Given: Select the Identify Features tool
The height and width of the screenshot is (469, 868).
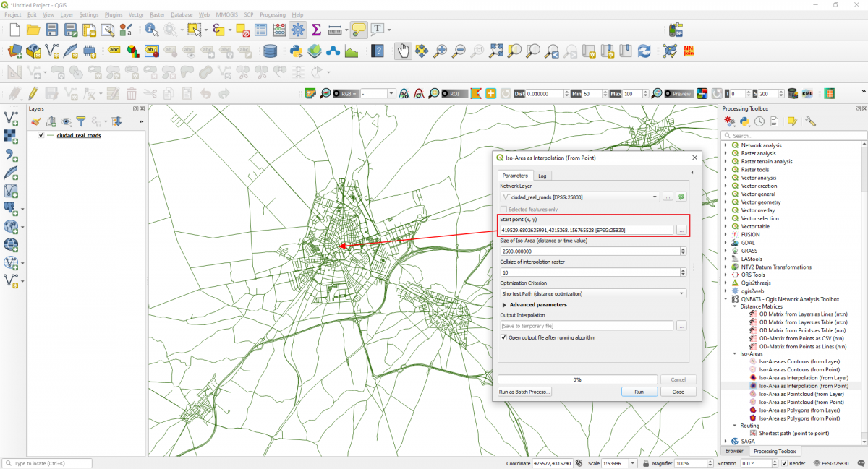Looking at the screenshot, I should click(151, 30).
